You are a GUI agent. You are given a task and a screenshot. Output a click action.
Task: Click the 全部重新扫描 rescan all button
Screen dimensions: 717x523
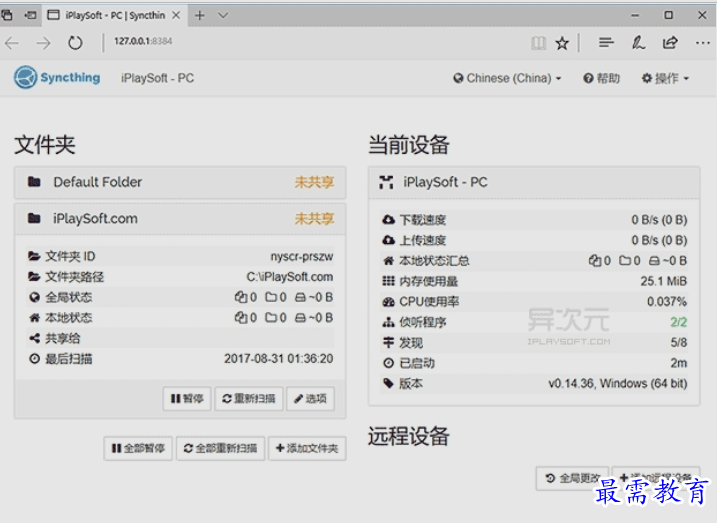(220, 448)
